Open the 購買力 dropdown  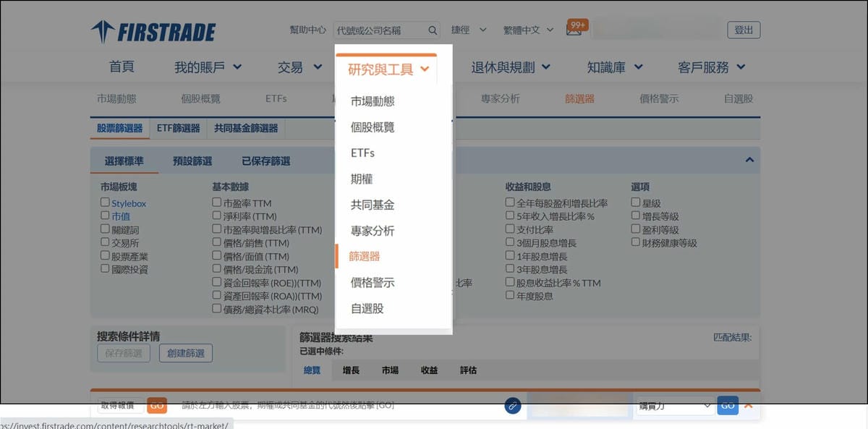675,406
